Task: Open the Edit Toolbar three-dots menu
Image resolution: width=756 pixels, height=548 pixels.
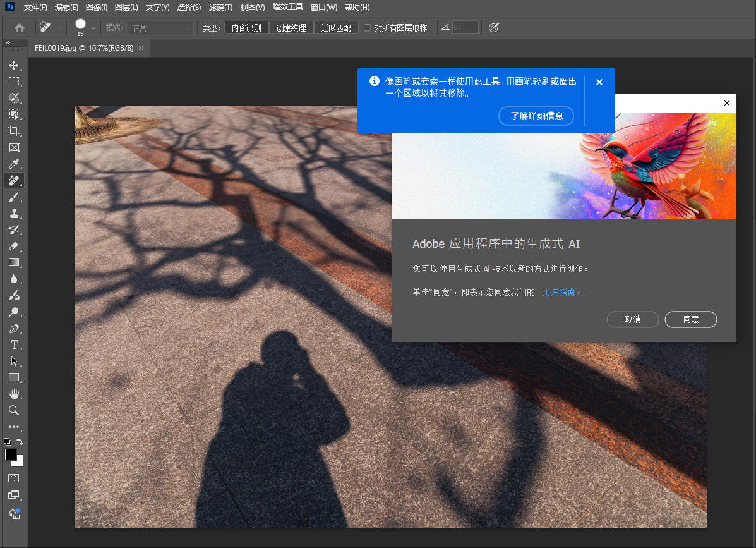Action: [x=14, y=427]
